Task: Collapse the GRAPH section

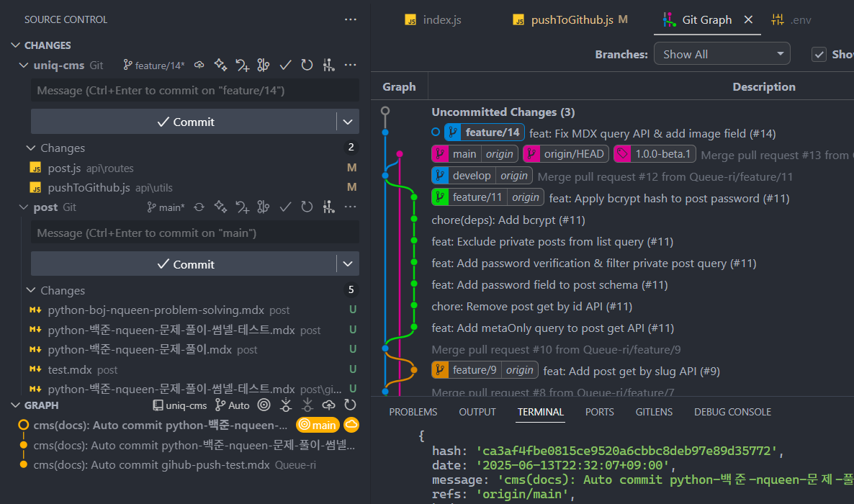Action: (x=16, y=405)
